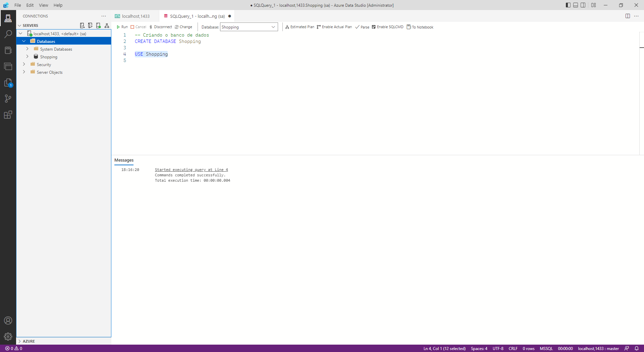Disconnect from the server
Image resolution: width=644 pixels, height=352 pixels.
(160, 27)
